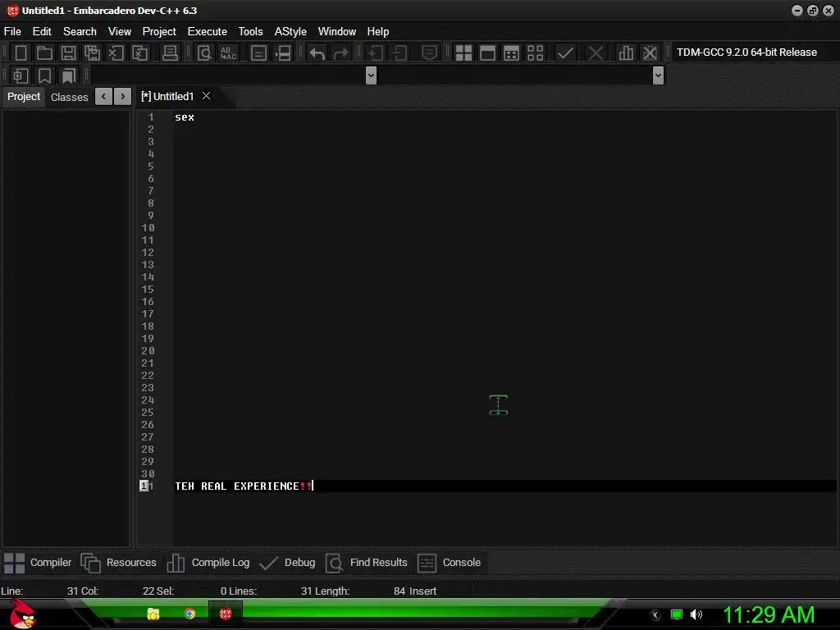The width and height of the screenshot is (840, 630).
Task: Open the Compiler bottom panel tab
Action: pyautogui.click(x=38, y=563)
